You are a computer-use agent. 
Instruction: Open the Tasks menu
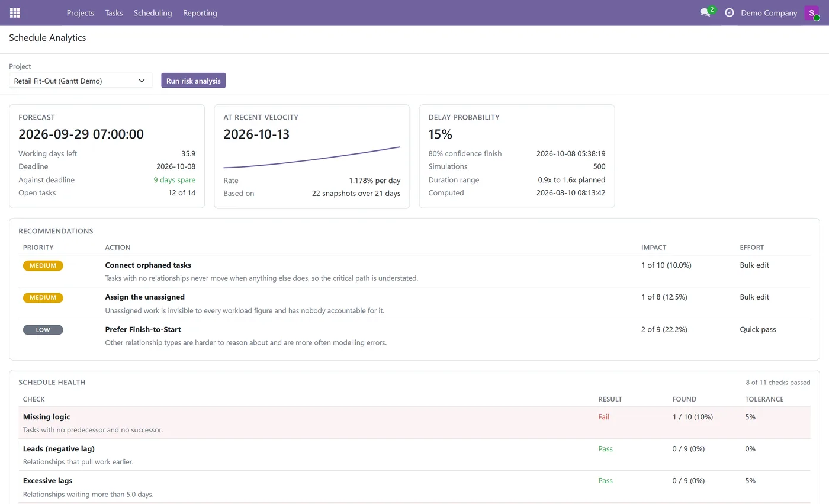[x=114, y=13]
